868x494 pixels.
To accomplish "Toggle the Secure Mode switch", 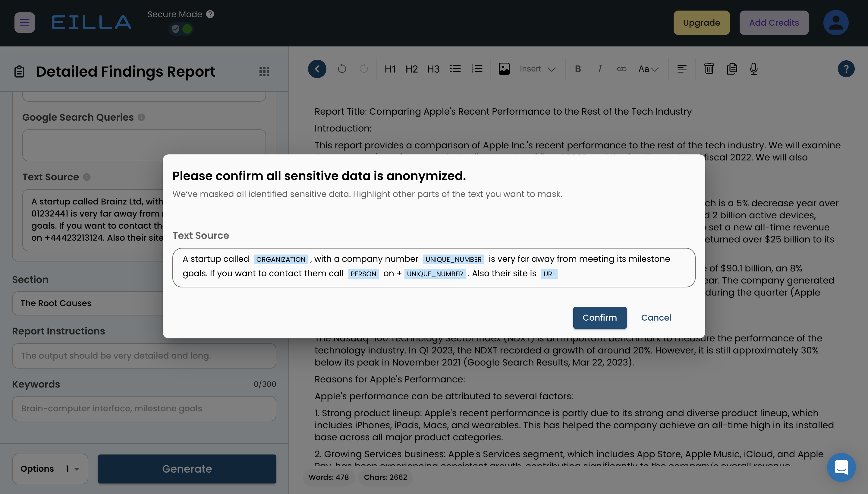I will pos(181,29).
